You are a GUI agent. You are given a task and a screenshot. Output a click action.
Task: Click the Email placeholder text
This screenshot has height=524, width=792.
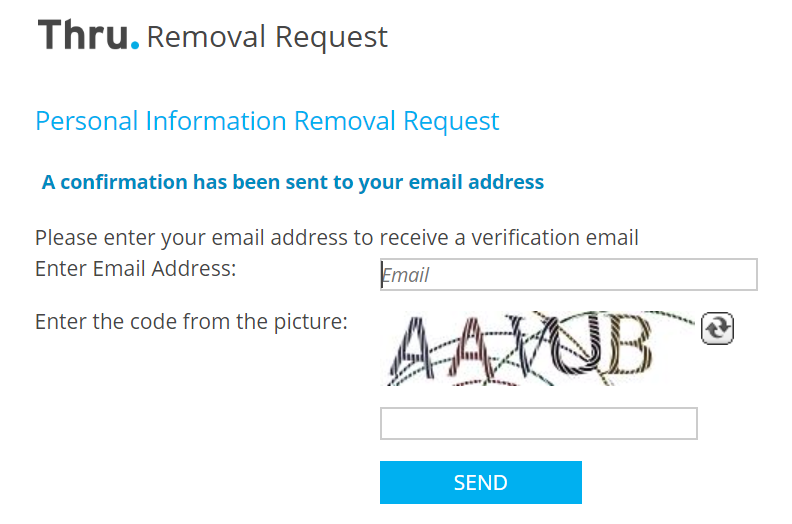406,275
